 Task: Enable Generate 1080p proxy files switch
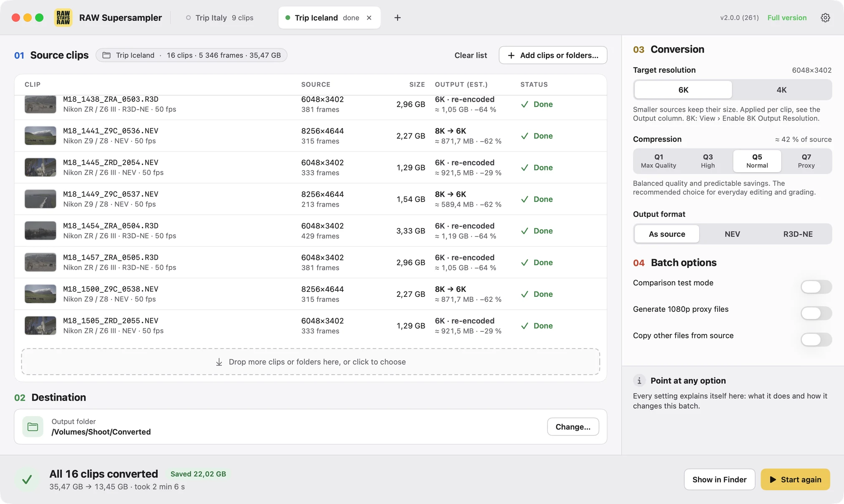[x=816, y=313]
